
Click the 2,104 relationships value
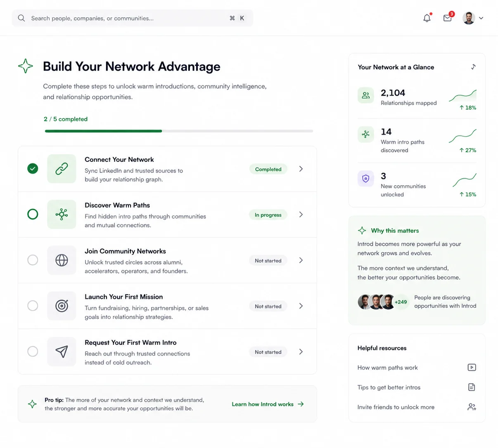(393, 93)
